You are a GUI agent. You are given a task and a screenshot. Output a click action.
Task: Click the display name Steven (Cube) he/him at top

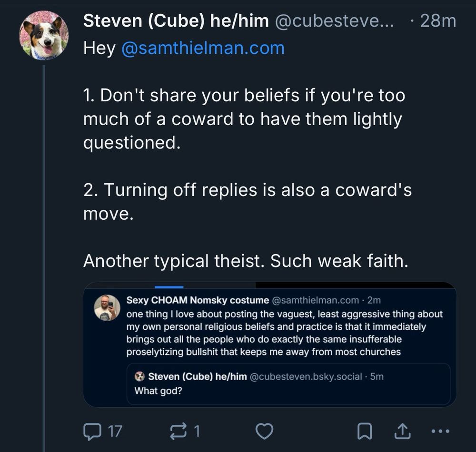click(176, 20)
